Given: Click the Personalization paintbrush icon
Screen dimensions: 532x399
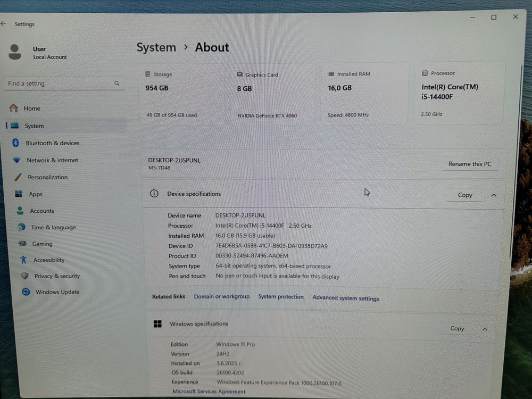Looking at the screenshot, I should [x=18, y=177].
